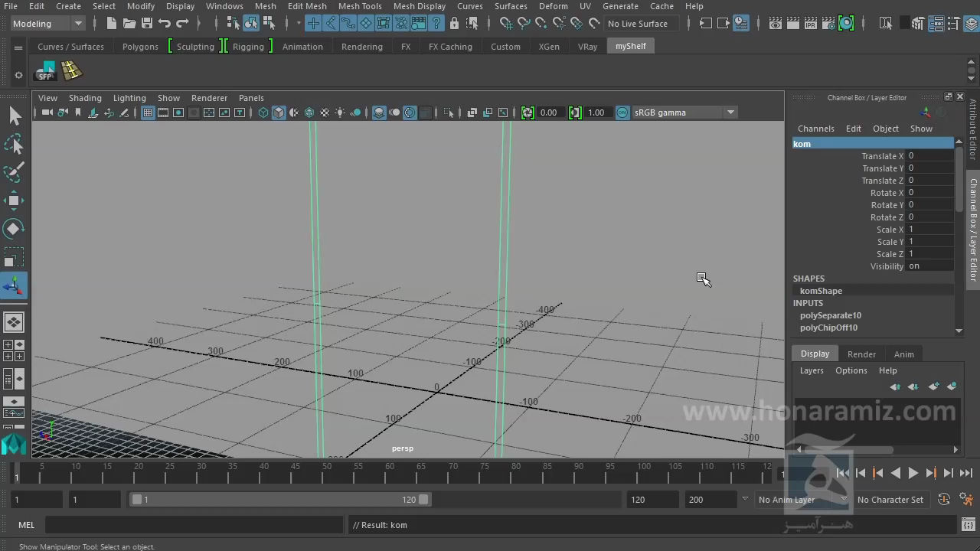Click the yellow grid shelf icon
This screenshot has width=980, height=551.
pyautogui.click(x=71, y=71)
